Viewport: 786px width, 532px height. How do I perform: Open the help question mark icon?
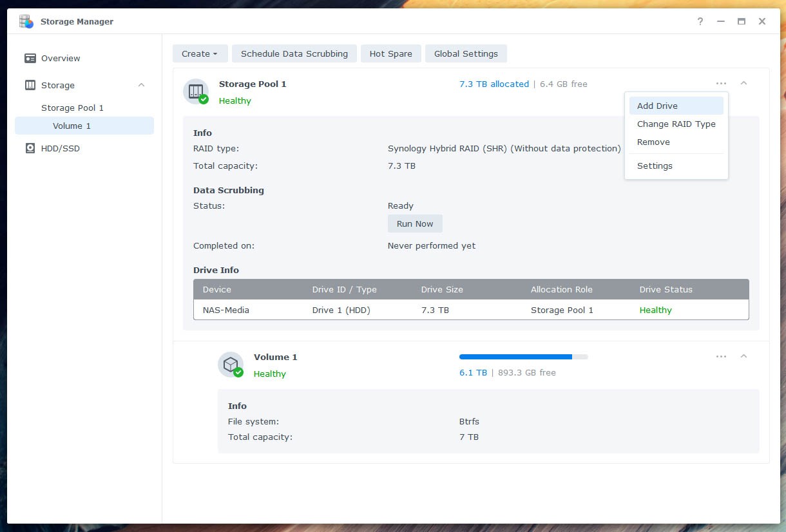700,21
